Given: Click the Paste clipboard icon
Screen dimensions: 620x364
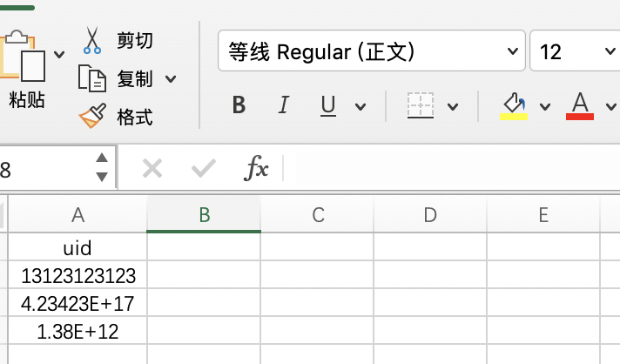Looking at the screenshot, I should (22, 56).
